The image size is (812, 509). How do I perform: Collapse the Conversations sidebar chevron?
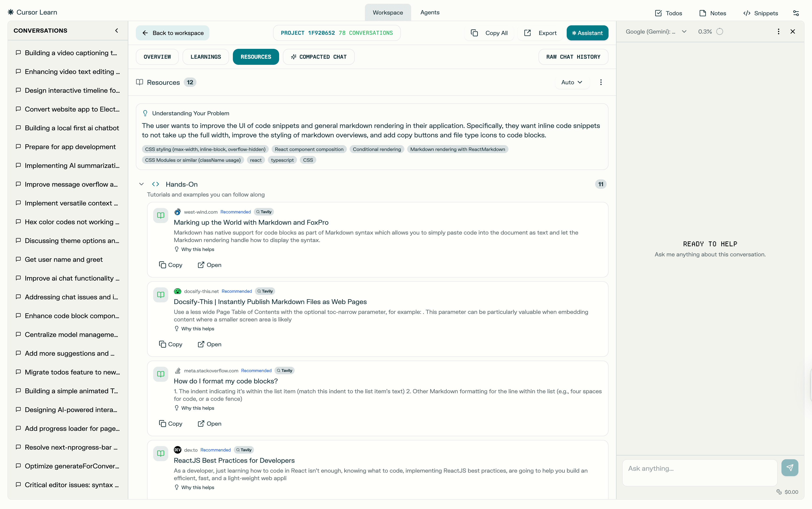117,31
